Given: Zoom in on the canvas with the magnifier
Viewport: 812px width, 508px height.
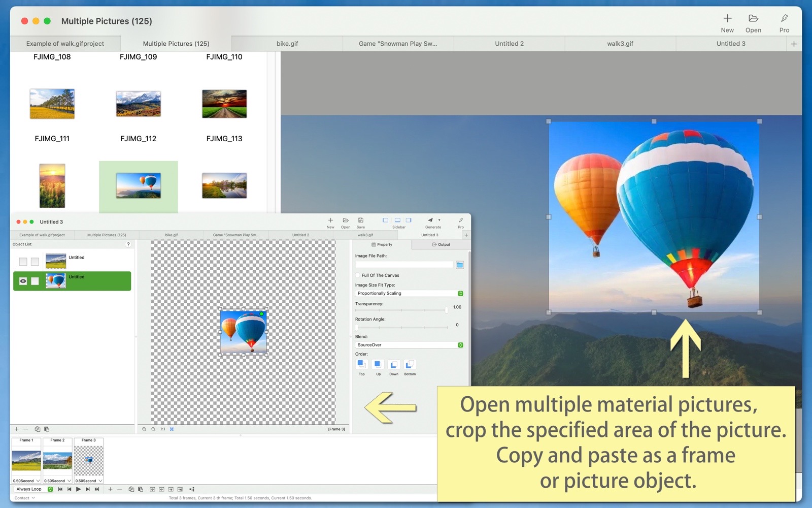Looking at the screenshot, I should pyautogui.click(x=144, y=429).
